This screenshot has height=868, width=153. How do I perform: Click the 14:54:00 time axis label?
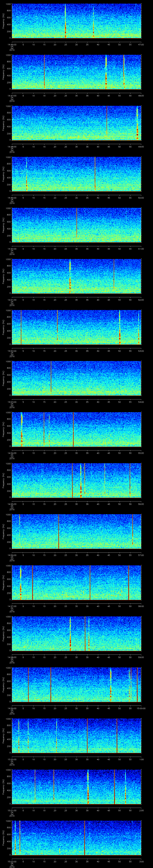[x=12, y=453]
